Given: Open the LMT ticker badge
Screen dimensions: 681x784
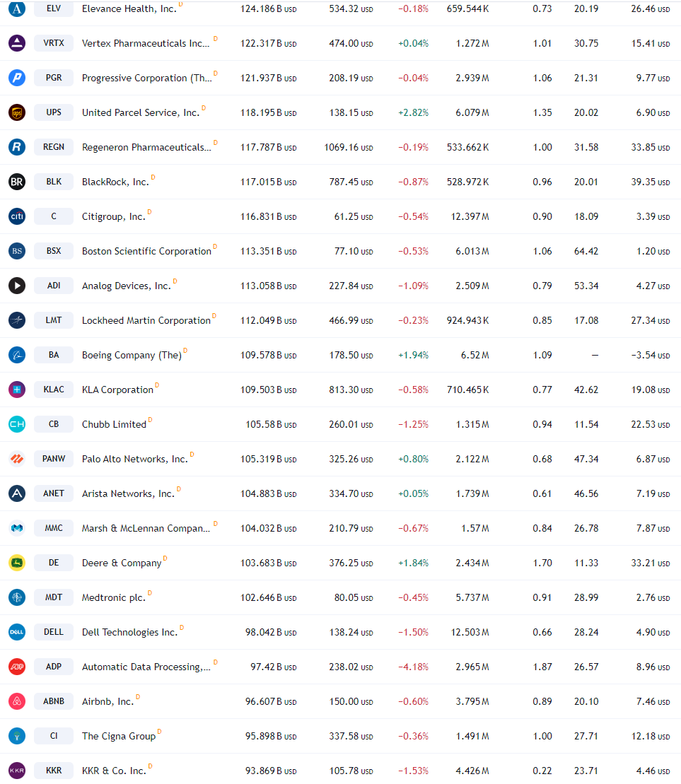Looking at the screenshot, I should tap(54, 320).
